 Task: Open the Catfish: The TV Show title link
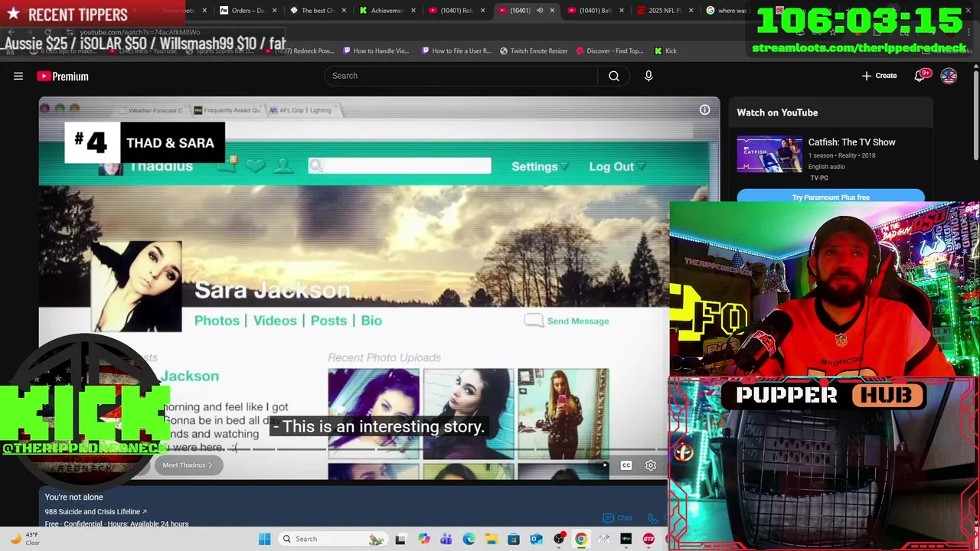point(851,142)
